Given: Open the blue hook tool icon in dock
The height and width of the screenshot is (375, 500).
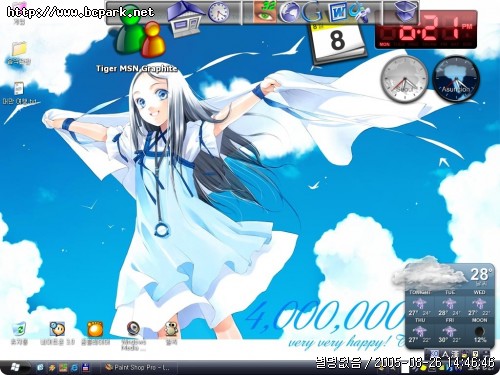Looking at the screenshot, I should point(359,12).
